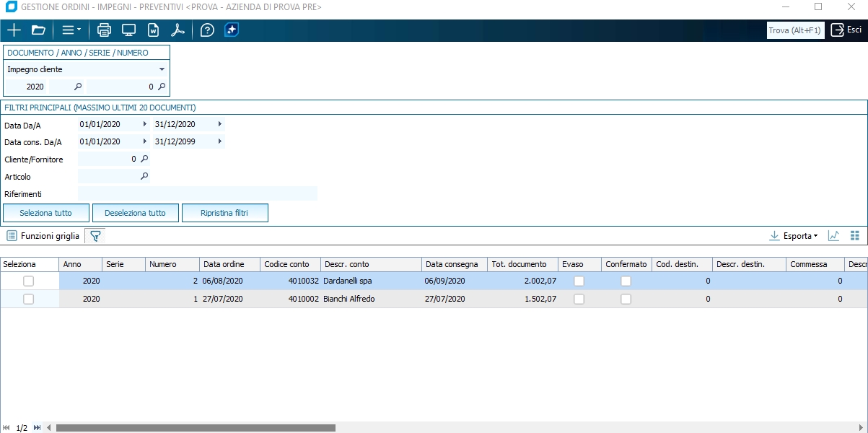Print using the printer icon

pos(104,30)
